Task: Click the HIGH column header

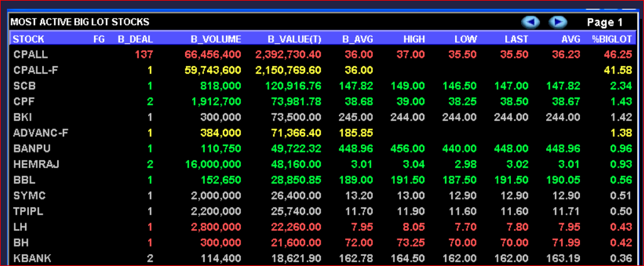Action: (x=414, y=40)
